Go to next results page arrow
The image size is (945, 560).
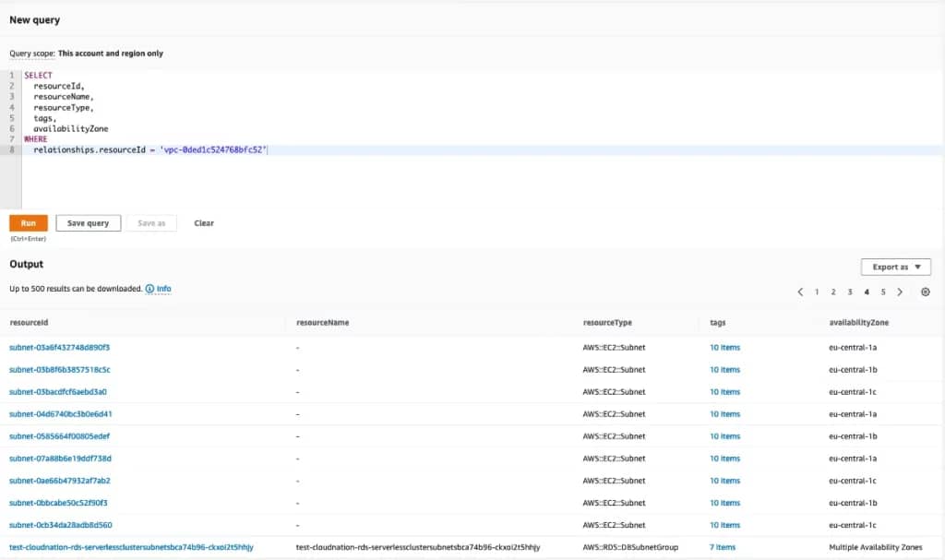900,292
